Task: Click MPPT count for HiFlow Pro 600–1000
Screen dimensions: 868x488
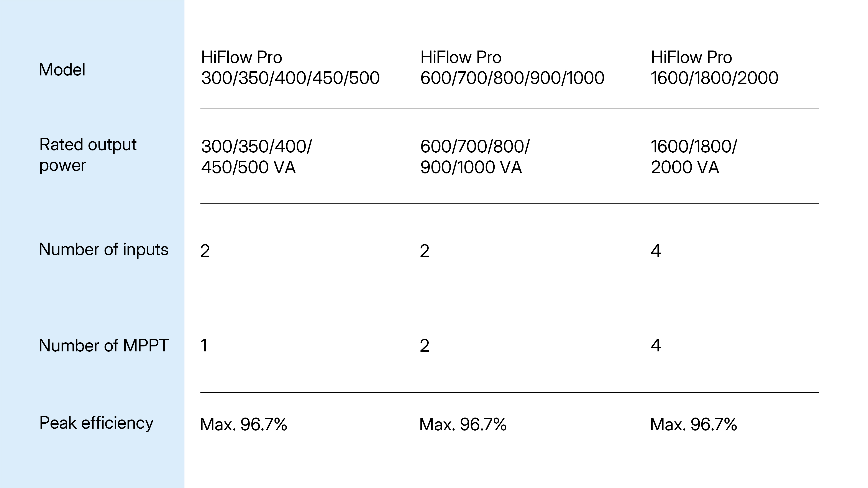Action: [x=424, y=346]
